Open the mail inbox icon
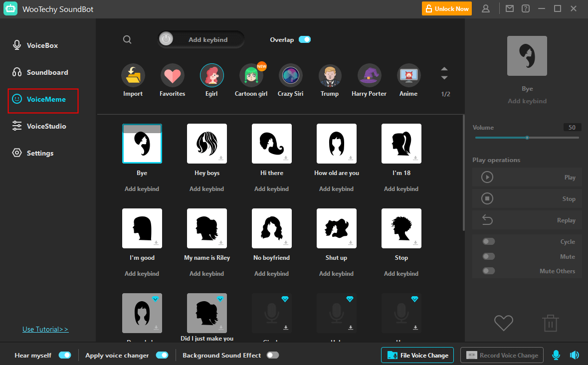This screenshot has height=365, width=588. pyautogui.click(x=509, y=8)
